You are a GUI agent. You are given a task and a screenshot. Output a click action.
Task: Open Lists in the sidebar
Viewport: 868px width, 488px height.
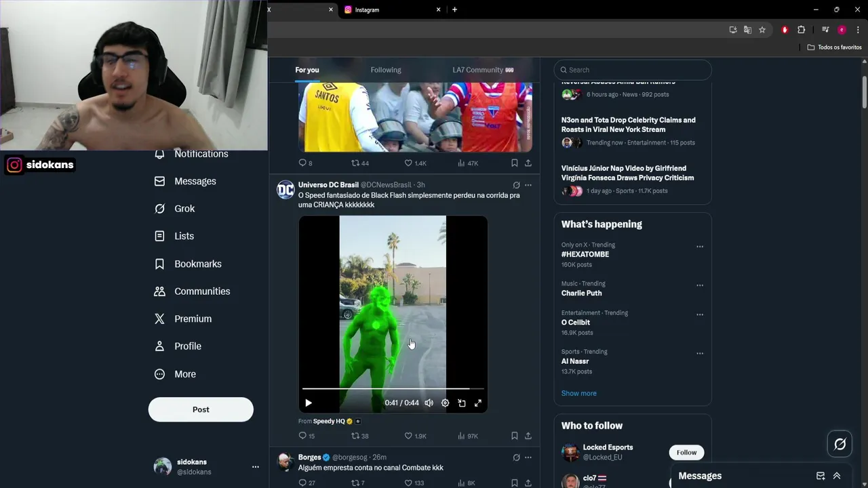point(174,236)
